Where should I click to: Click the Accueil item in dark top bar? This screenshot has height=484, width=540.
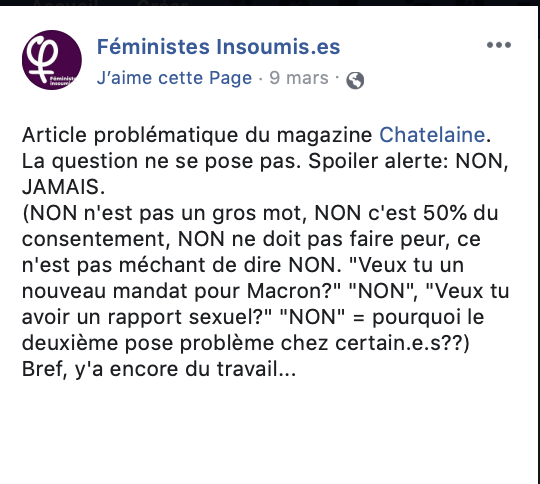(65, 3)
